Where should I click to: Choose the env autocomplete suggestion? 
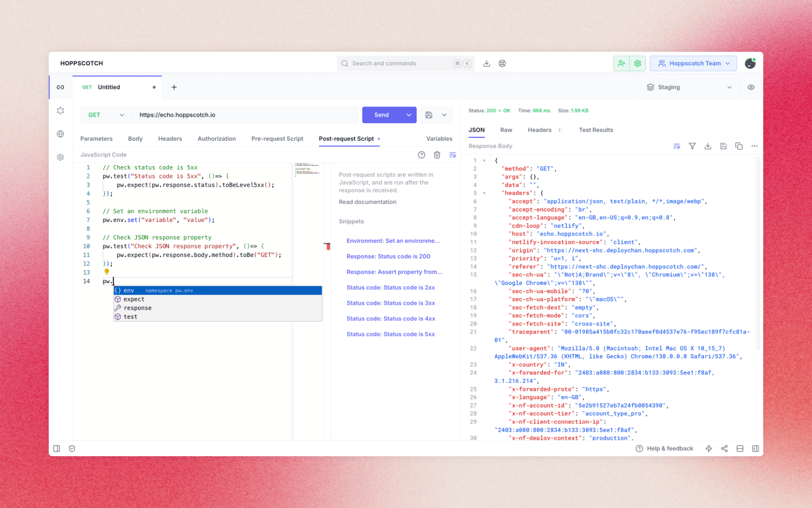(x=218, y=291)
